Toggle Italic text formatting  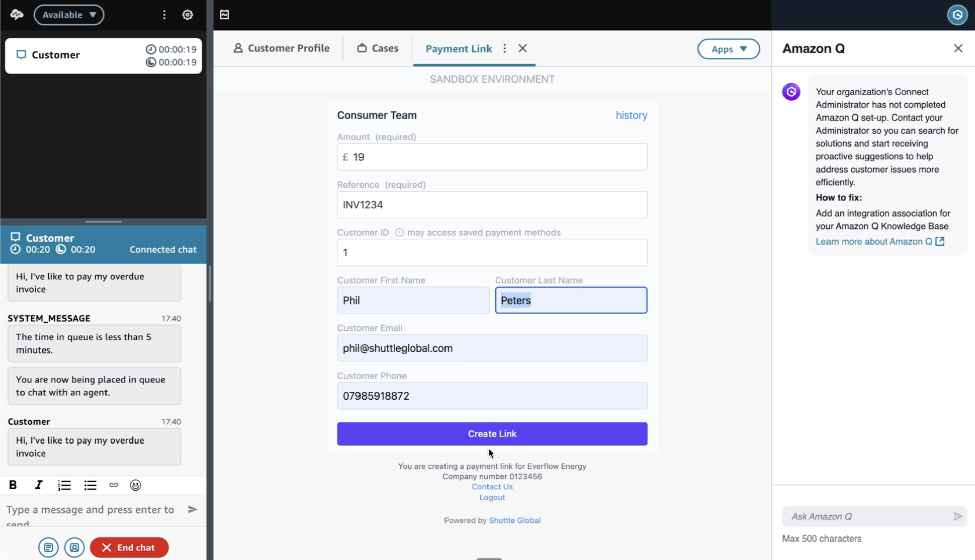39,485
